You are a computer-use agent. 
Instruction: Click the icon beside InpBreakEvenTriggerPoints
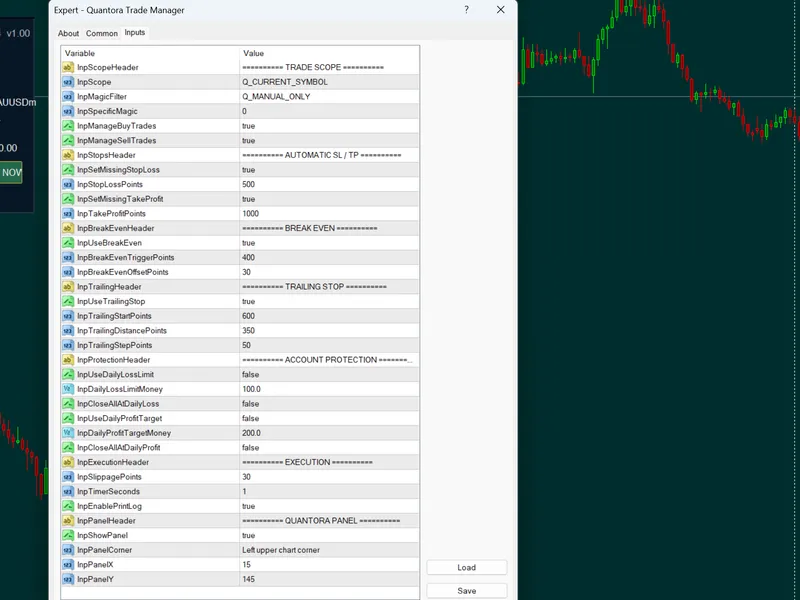(x=68, y=258)
